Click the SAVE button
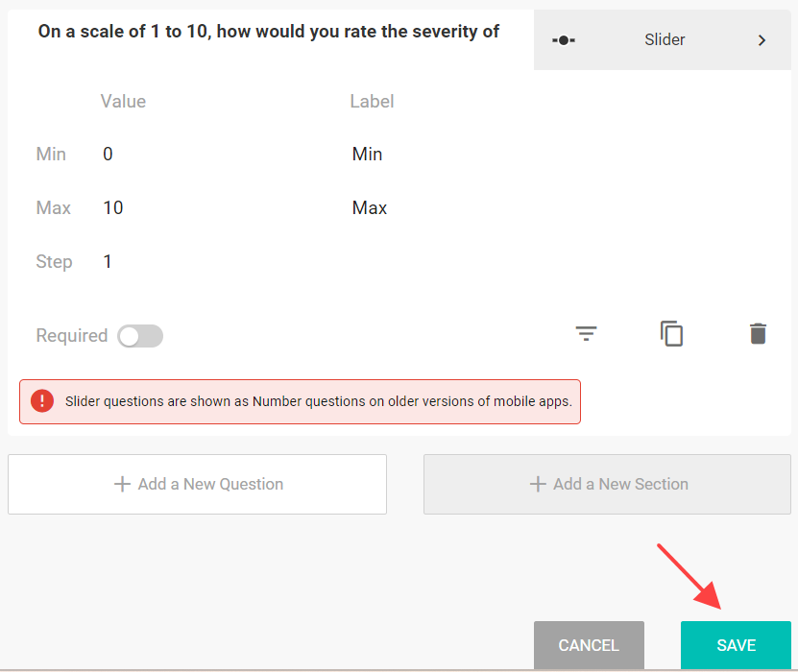This screenshot has width=798, height=672. click(x=736, y=645)
